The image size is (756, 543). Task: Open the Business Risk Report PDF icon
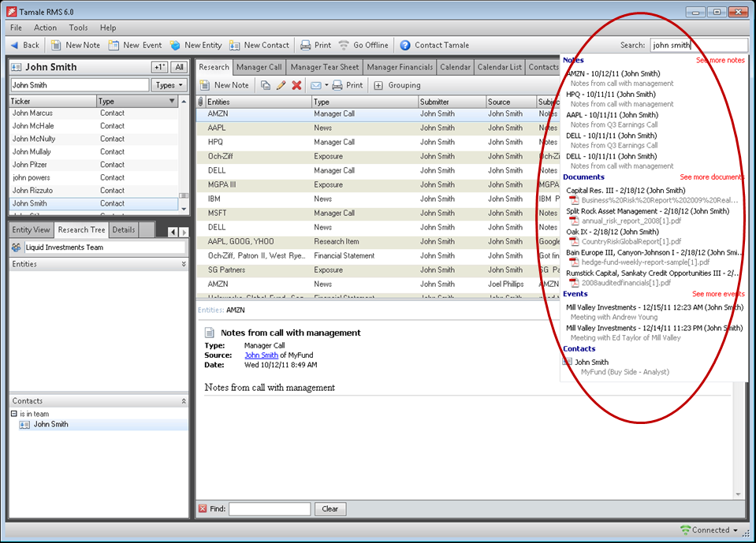(x=574, y=200)
